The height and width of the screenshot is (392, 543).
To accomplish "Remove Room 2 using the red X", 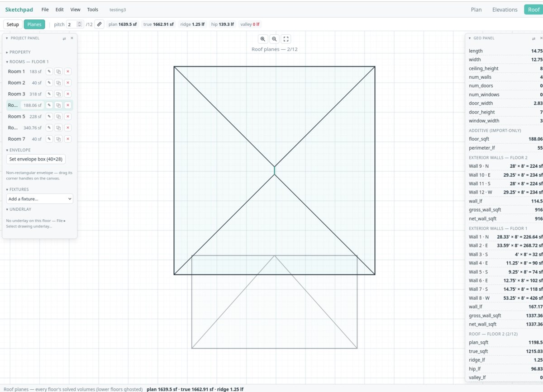I will 67,83.
